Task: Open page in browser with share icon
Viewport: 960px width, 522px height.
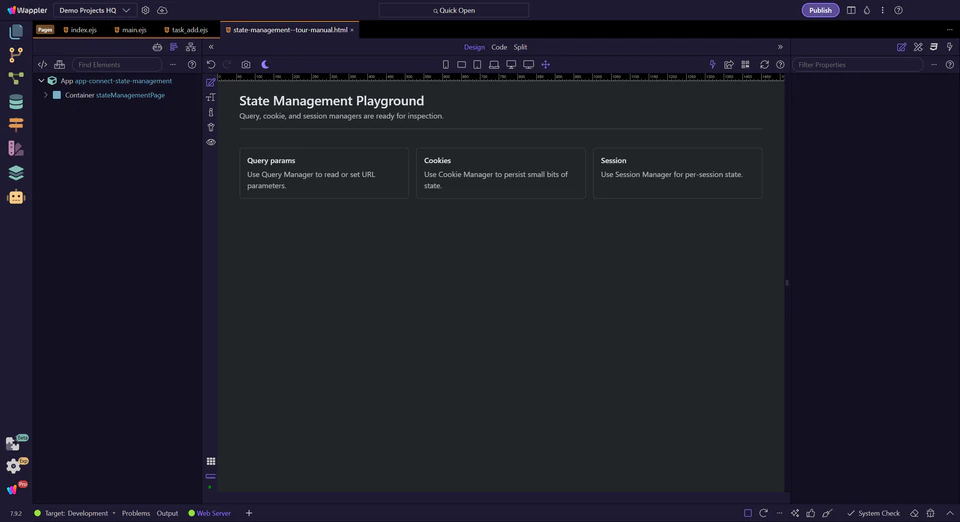Action: pos(729,64)
